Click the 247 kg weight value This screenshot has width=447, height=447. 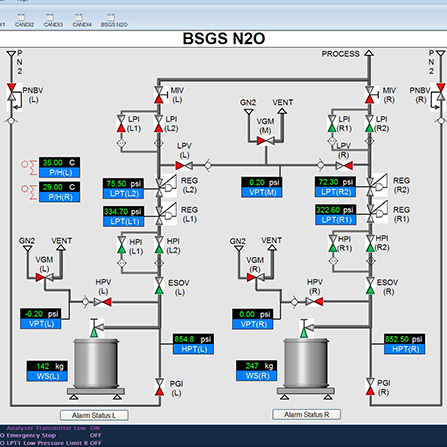point(257,366)
